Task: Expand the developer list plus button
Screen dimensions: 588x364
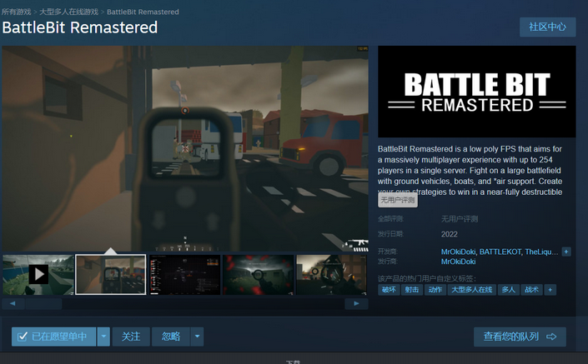Action: [566, 252]
